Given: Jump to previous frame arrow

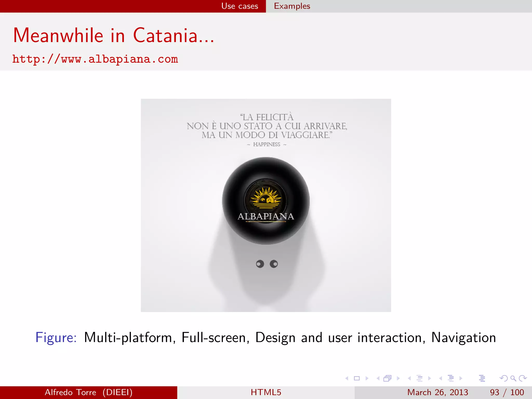Looking at the screenshot, I should (378, 378).
